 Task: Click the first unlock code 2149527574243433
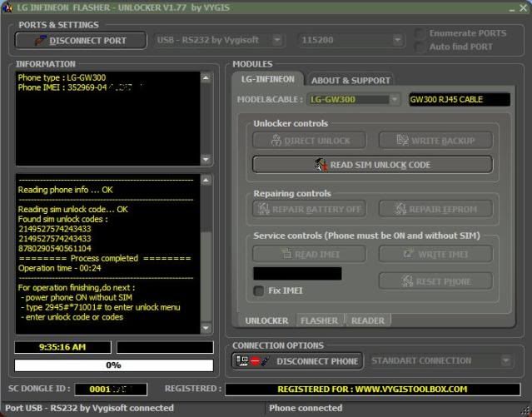pyautogui.click(x=55, y=229)
